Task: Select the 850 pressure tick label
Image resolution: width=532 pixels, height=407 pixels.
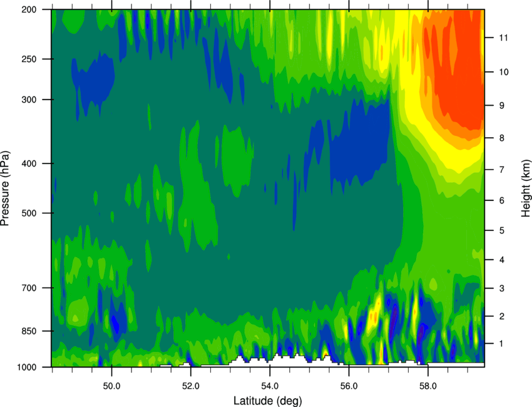Action: tap(29, 331)
